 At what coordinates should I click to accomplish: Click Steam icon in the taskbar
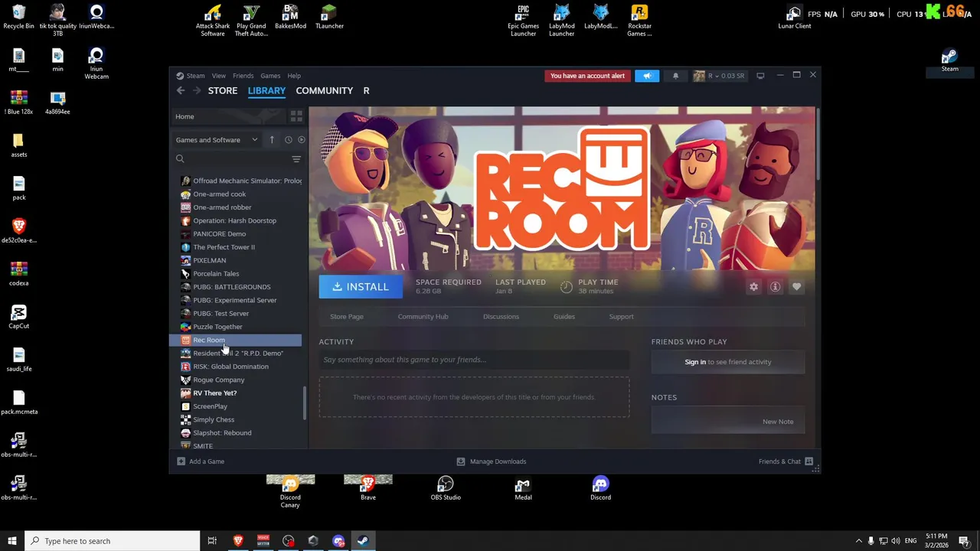(x=363, y=541)
